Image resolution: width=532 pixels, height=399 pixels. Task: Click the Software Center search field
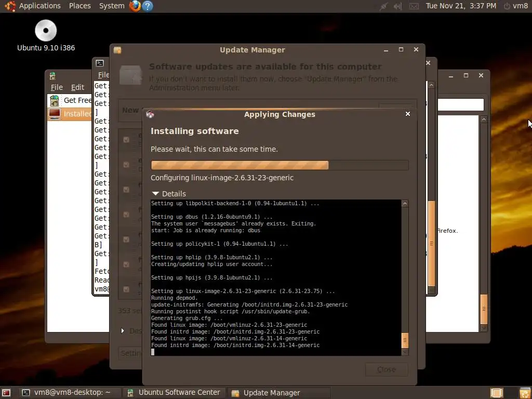pos(460,105)
